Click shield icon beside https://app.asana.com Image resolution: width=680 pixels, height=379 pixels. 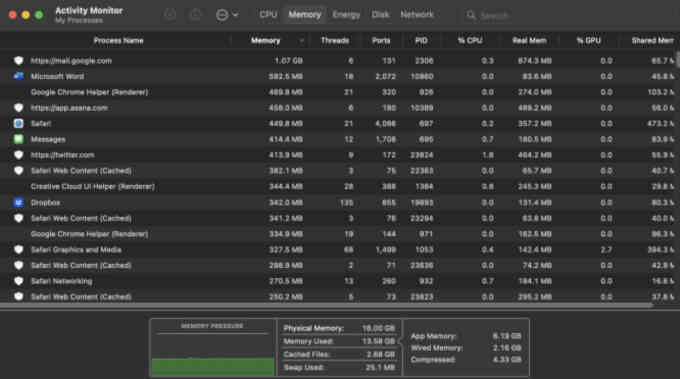(x=18, y=108)
